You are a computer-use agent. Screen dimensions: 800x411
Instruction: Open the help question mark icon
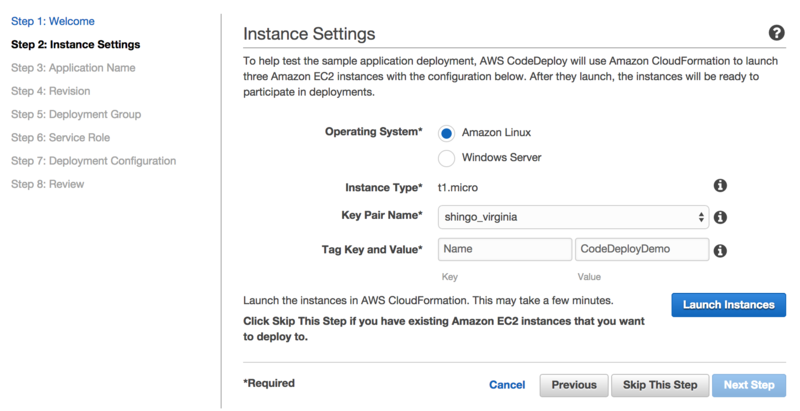click(x=776, y=33)
